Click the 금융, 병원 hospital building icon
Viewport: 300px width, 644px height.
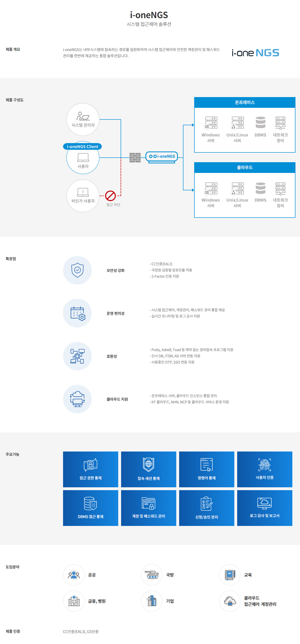[x=74, y=601]
